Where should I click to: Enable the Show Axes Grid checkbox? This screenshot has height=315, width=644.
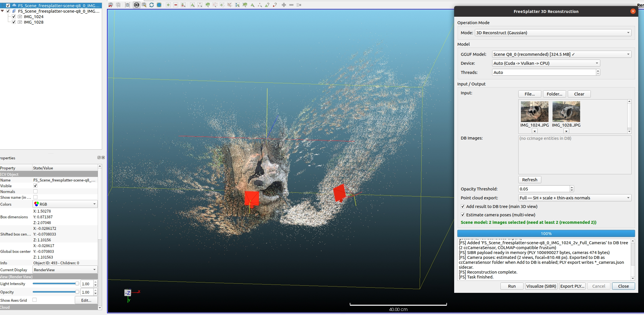coord(35,300)
